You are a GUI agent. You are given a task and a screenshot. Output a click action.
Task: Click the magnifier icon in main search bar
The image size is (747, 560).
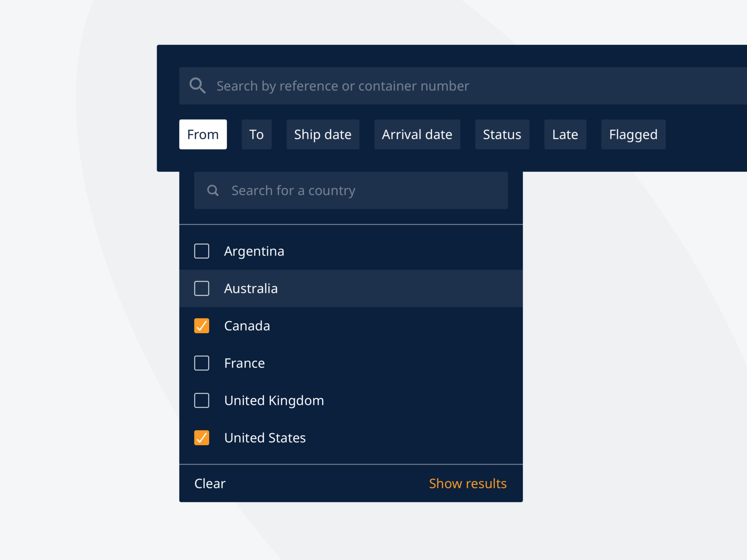[197, 86]
